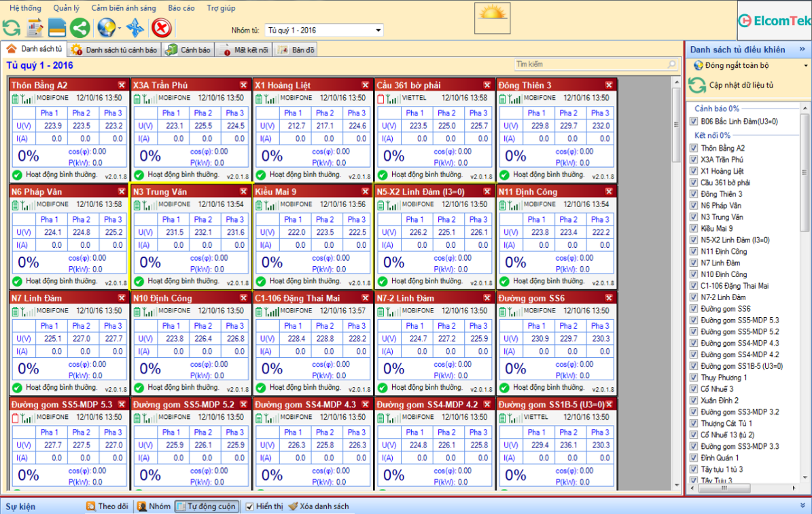Switch to the Mất kết nối tab
The width and height of the screenshot is (812, 514).
(x=245, y=50)
